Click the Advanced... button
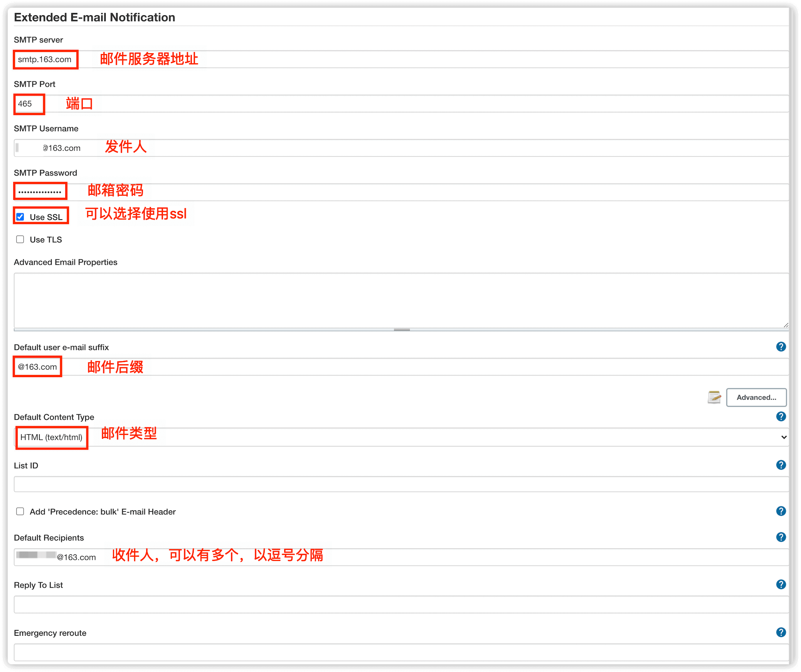The height and width of the screenshot is (672, 801). [x=756, y=397]
